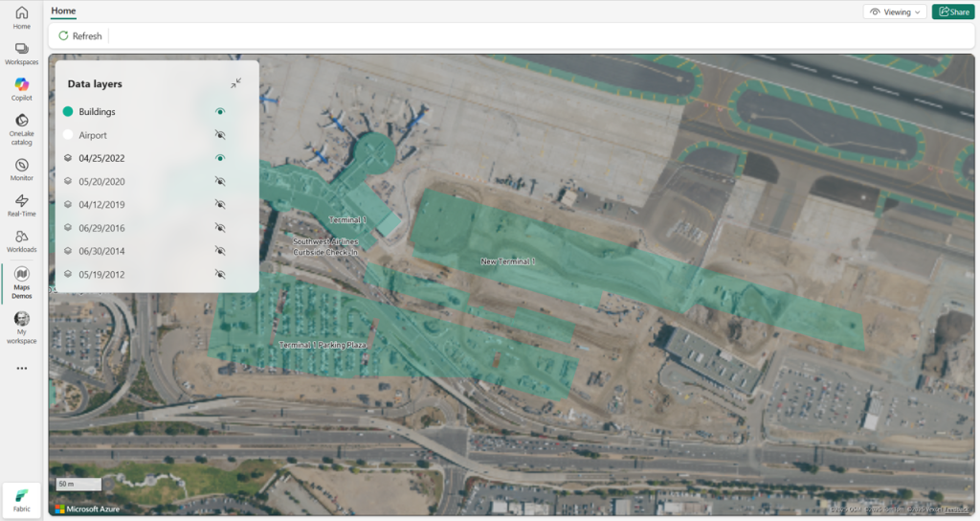
Task: Click the Southwest Airlines Curbside Check-In label
Action: pos(325,246)
